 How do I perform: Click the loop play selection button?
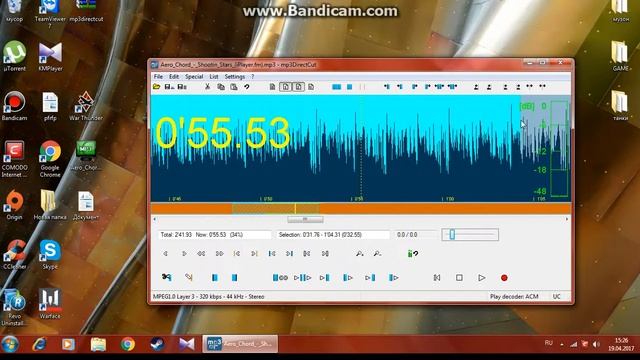pyautogui.click(x=280, y=278)
